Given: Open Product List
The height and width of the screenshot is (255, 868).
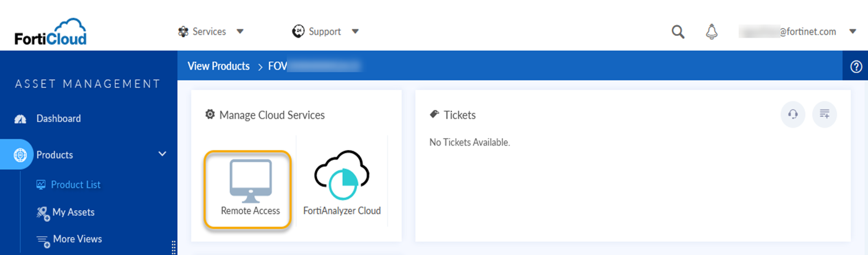Looking at the screenshot, I should pyautogui.click(x=76, y=185).
